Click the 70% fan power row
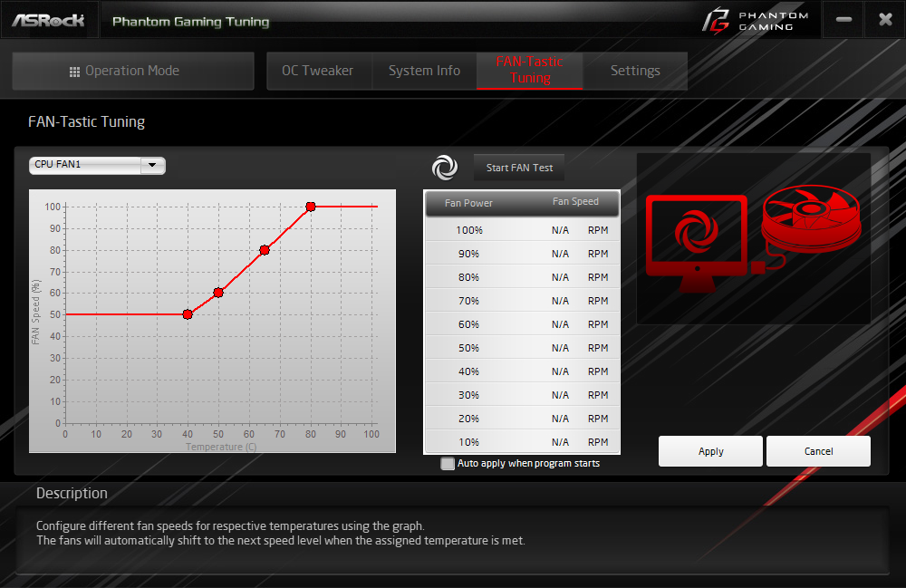 pyautogui.click(x=523, y=301)
